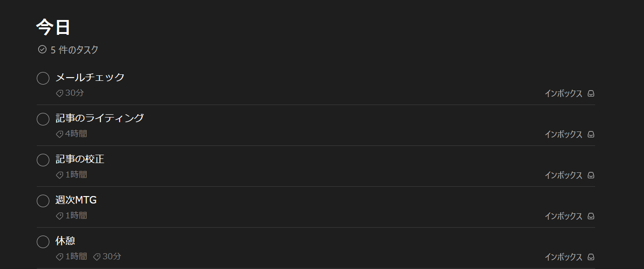Click the 5 件のタスク count indicator
The height and width of the screenshot is (269, 644).
pyautogui.click(x=68, y=50)
